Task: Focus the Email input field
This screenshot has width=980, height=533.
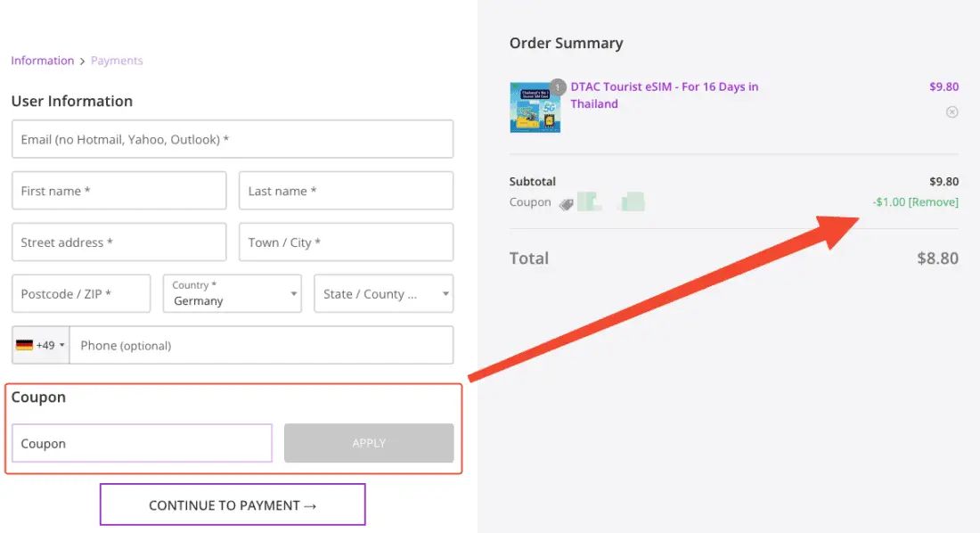Action: pyautogui.click(x=233, y=139)
